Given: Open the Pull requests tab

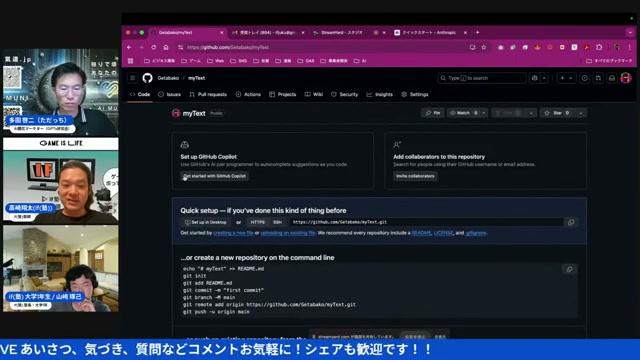Looking at the screenshot, I should pyautogui.click(x=208, y=94).
